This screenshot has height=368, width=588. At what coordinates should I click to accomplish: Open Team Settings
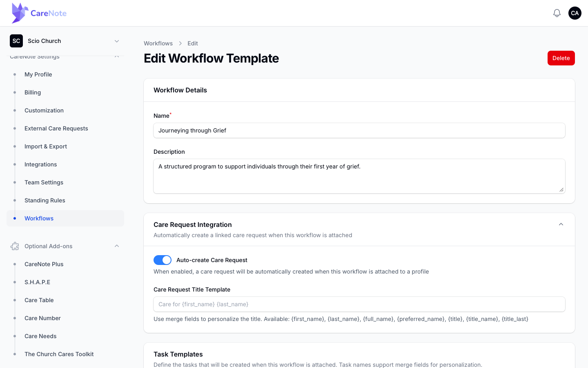65,182
